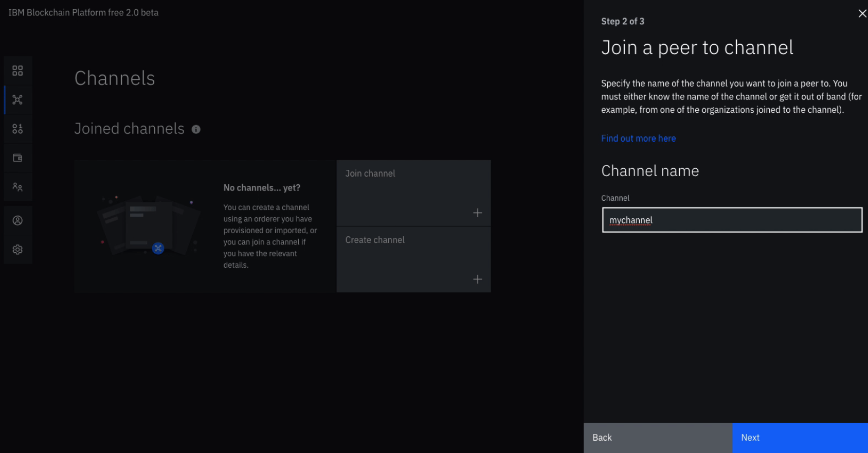This screenshot has width=868, height=453.
Task: Open the Users profile icon in sidebar
Action: [x=17, y=220]
